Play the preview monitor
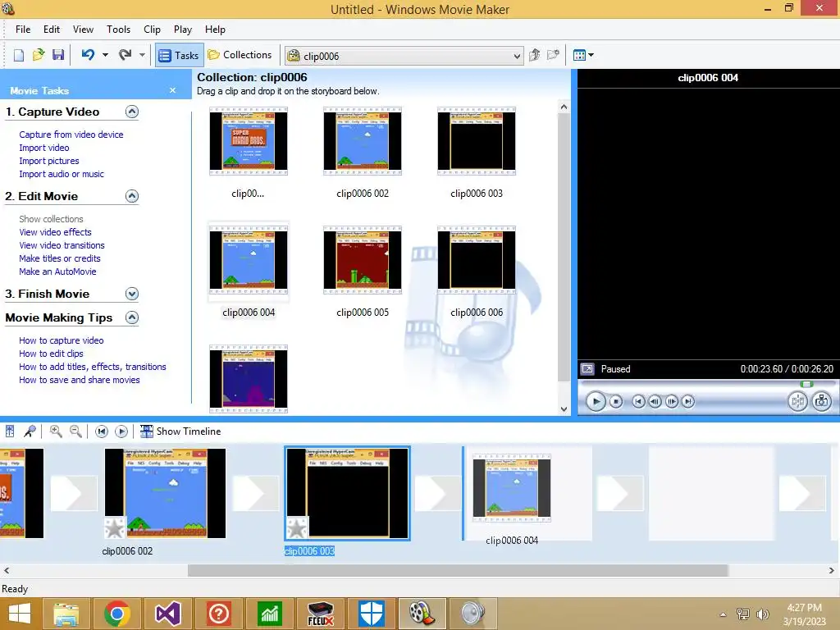Screen dimensions: 840x630 tap(596, 401)
